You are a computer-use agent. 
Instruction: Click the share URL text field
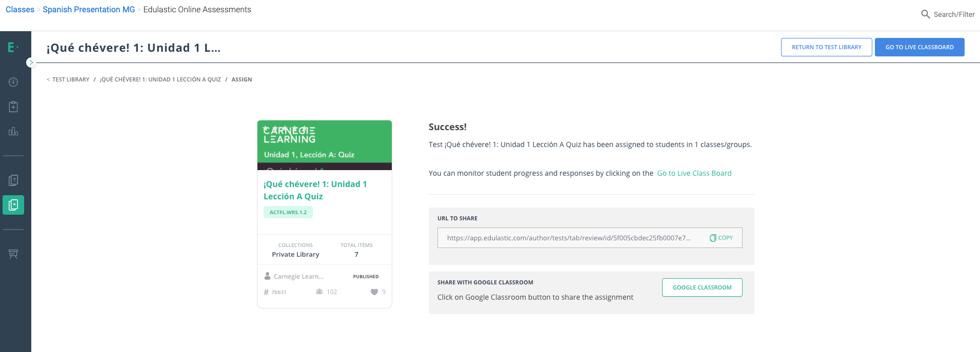568,238
